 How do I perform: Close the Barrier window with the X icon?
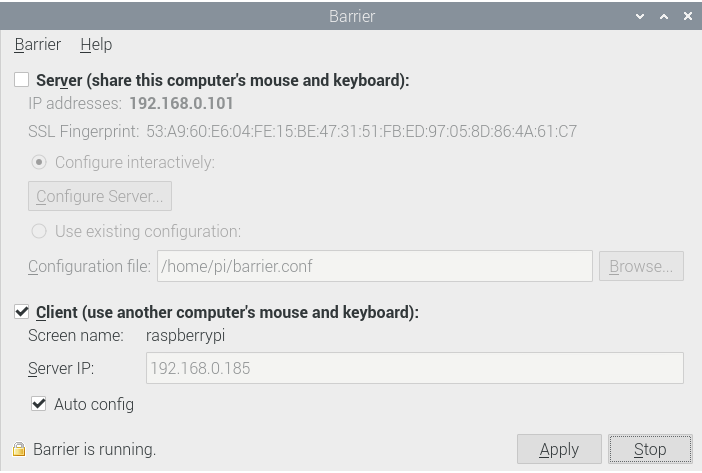tap(688, 16)
